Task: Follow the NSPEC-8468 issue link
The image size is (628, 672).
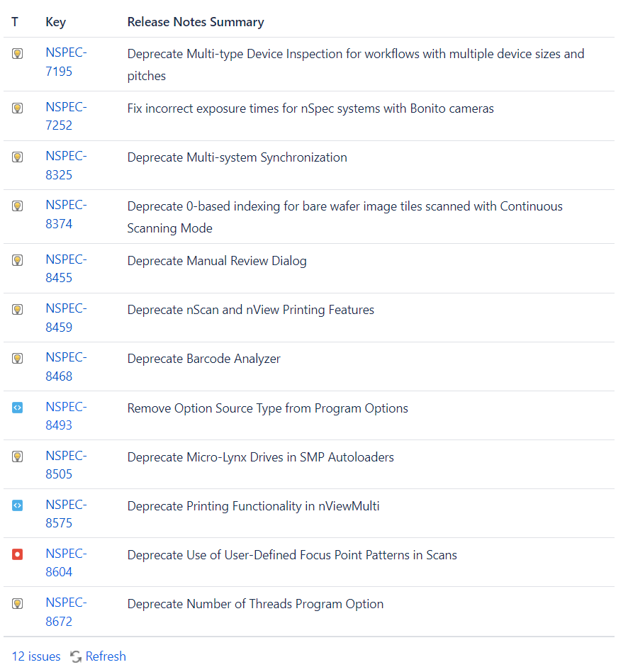Action: click(65, 366)
